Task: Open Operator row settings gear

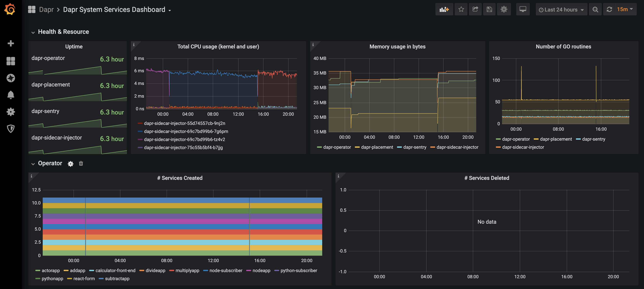Action: pos(71,164)
